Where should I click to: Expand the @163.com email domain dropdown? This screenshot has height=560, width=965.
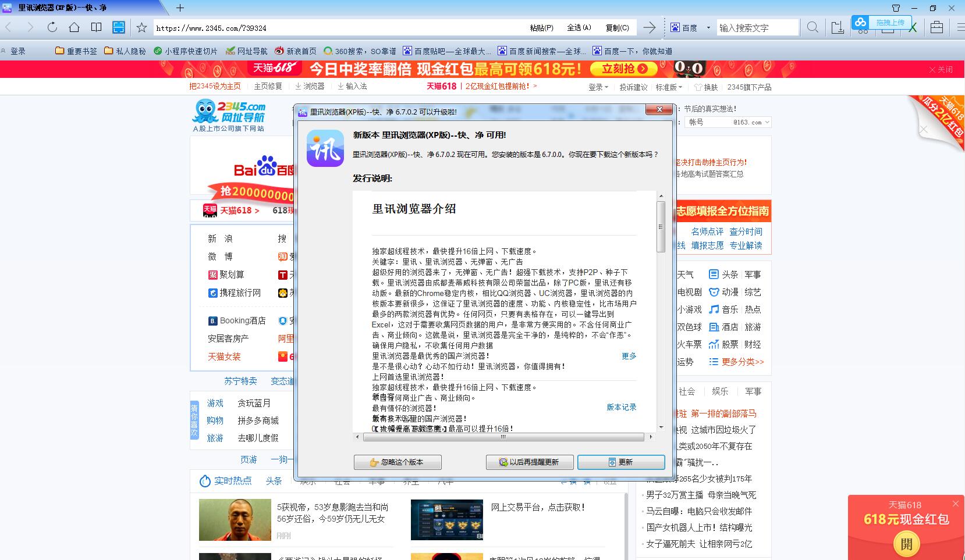767,122
